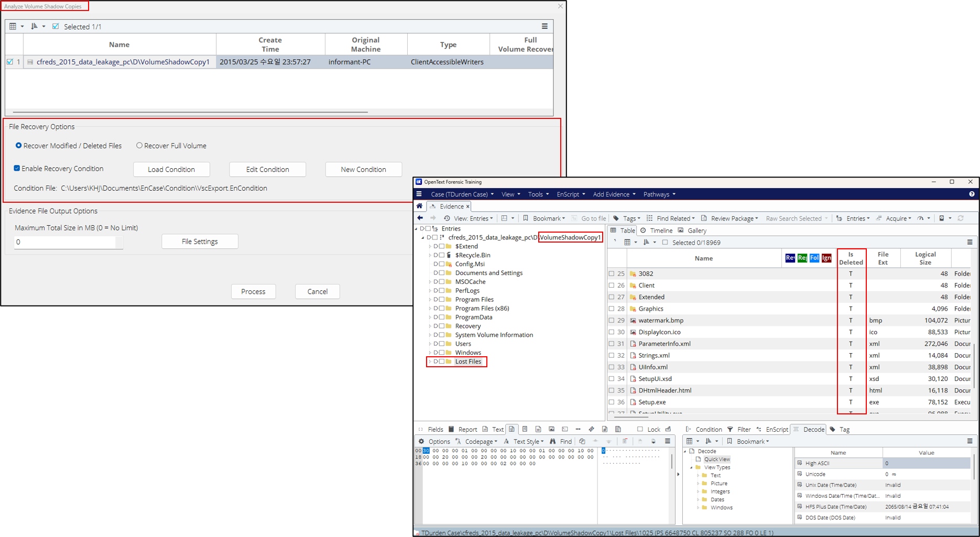Click the Timeline clock icon
This screenshot has height=537, width=980.
pos(643,231)
